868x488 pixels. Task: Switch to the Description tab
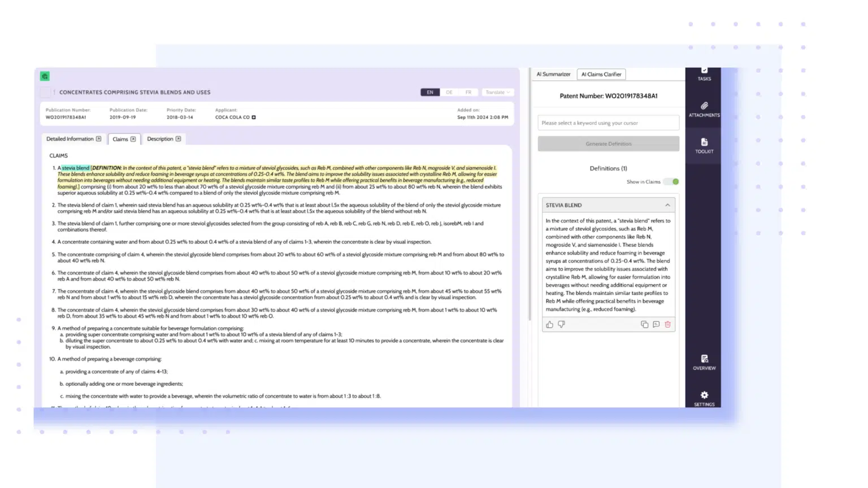164,139
